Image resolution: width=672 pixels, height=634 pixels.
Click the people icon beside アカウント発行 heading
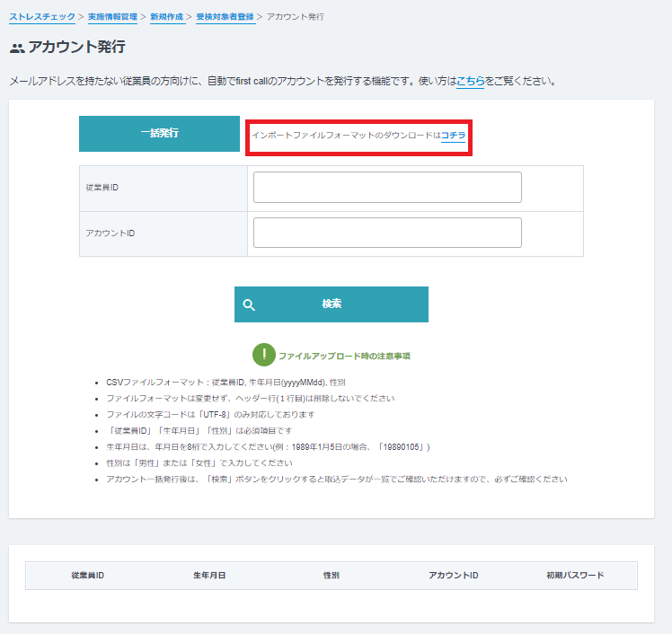click(x=17, y=48)
